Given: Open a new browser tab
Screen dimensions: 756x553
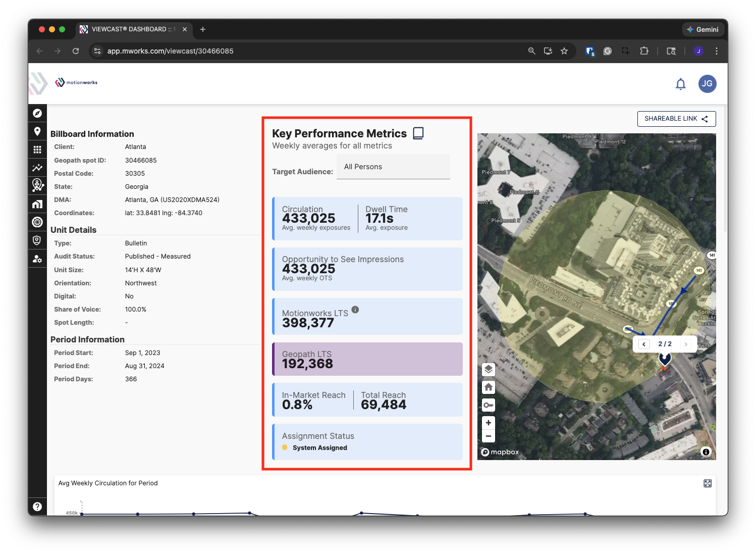Looking at the screenshot, I should tap(203, 29).
